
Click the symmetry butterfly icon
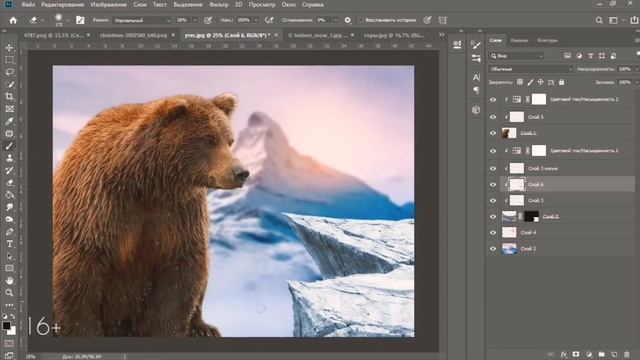(443, 20)
